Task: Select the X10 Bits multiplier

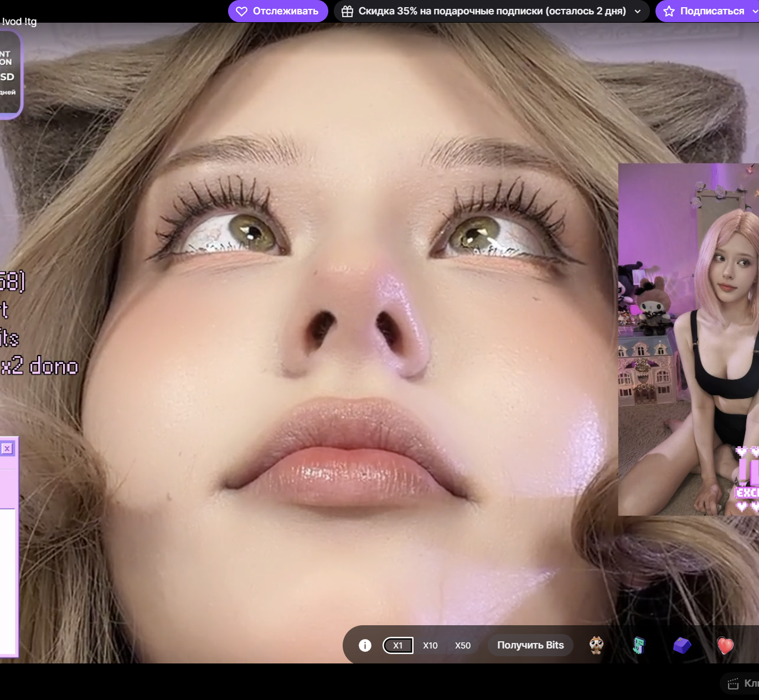Action: 430,645
